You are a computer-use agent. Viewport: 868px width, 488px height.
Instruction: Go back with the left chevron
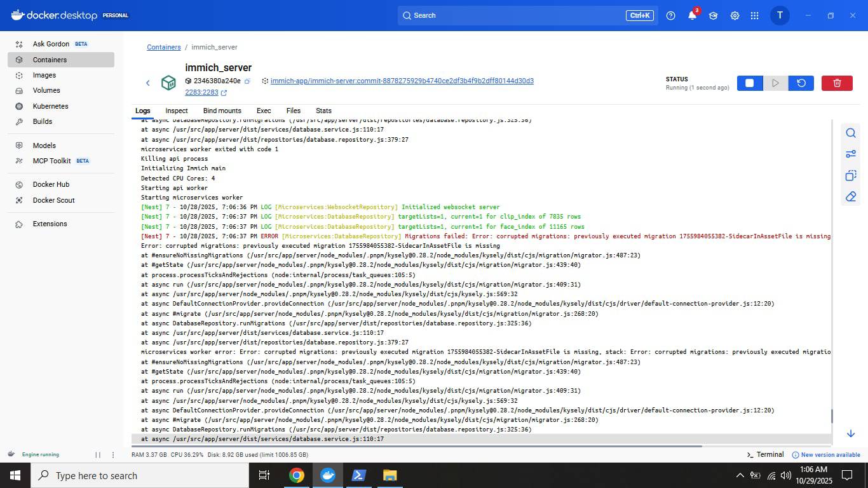click(x=148, y=83)
